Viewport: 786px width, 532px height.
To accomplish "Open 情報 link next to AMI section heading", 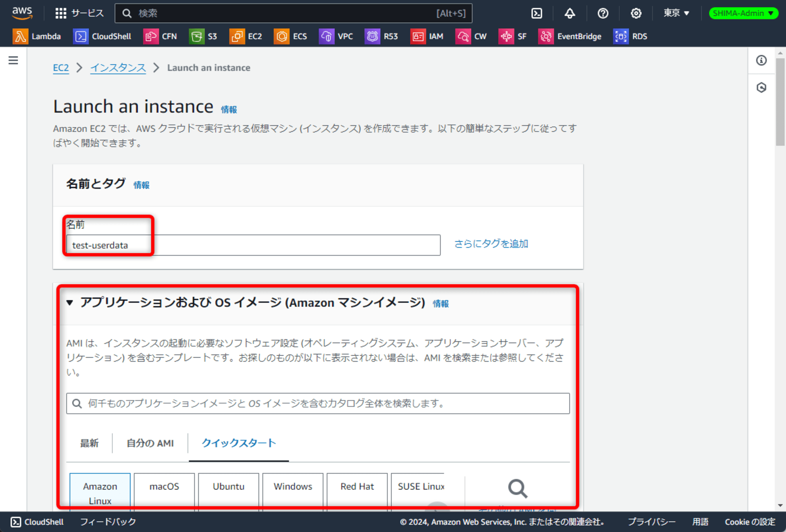I will coord(441,304).
